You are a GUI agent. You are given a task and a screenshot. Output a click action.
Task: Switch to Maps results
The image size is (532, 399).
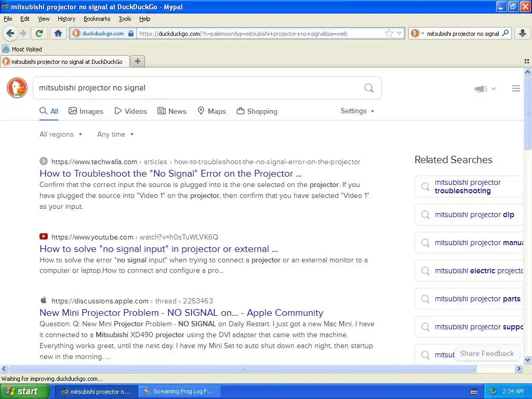(212, 111)
